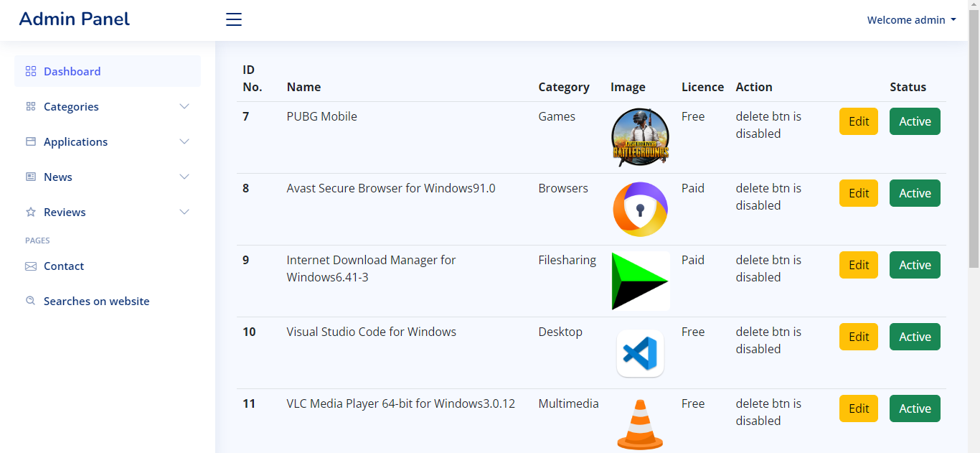Expand the Applications chevron in sidebar
Viewport: 980px width, 453px height.
click(x=184, y=141)
